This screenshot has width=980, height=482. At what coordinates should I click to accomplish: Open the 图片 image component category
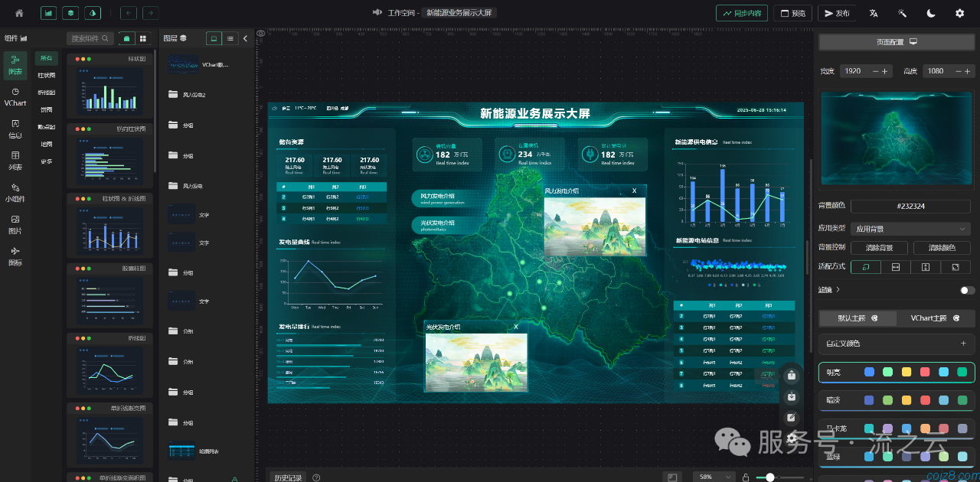click(x=15, y=224)
